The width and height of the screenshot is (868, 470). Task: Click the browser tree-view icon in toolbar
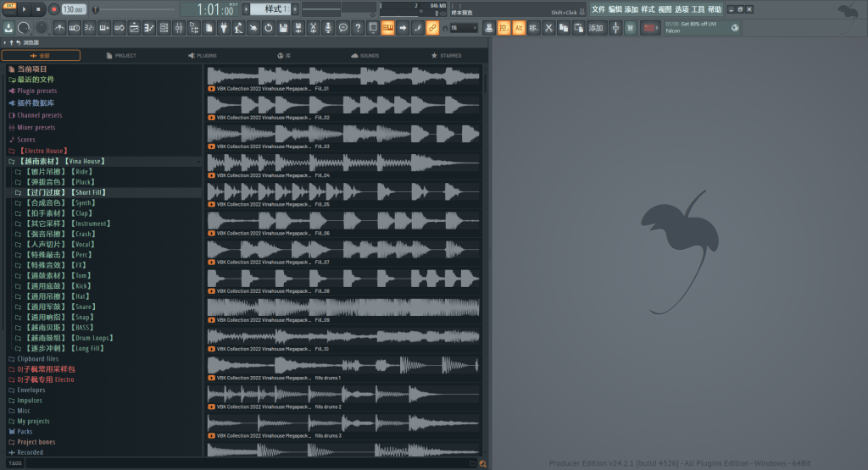coord(194,28)
